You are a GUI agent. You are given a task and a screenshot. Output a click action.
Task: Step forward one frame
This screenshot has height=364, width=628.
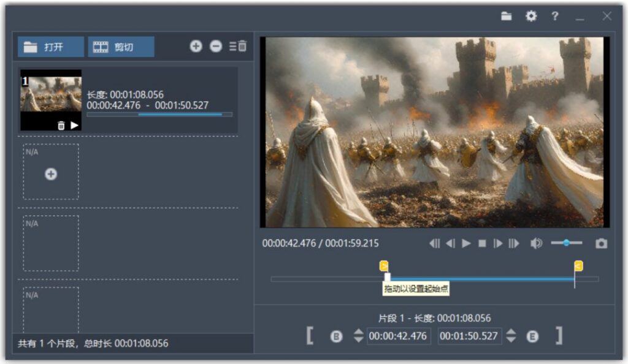pyautogui.click(x=498, y=243)
